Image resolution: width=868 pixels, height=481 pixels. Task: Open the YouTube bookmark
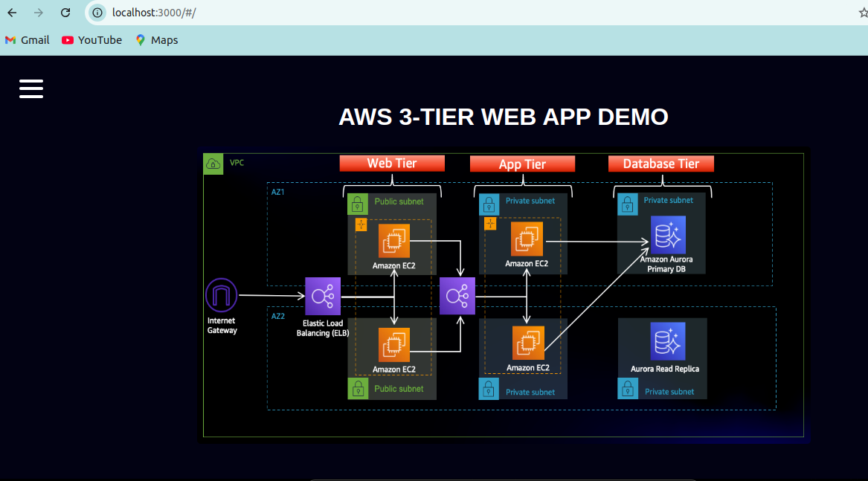click(91, 40)
